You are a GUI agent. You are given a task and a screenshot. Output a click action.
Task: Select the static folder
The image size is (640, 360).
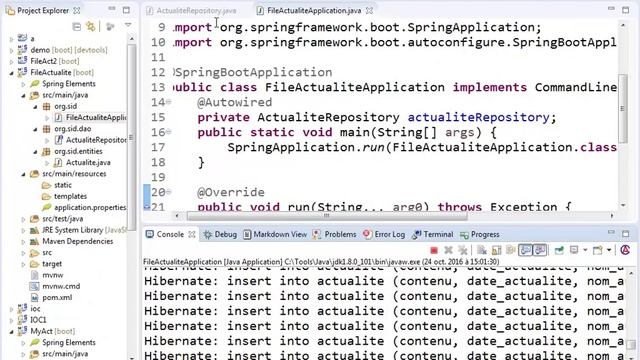tap(57, 185)
